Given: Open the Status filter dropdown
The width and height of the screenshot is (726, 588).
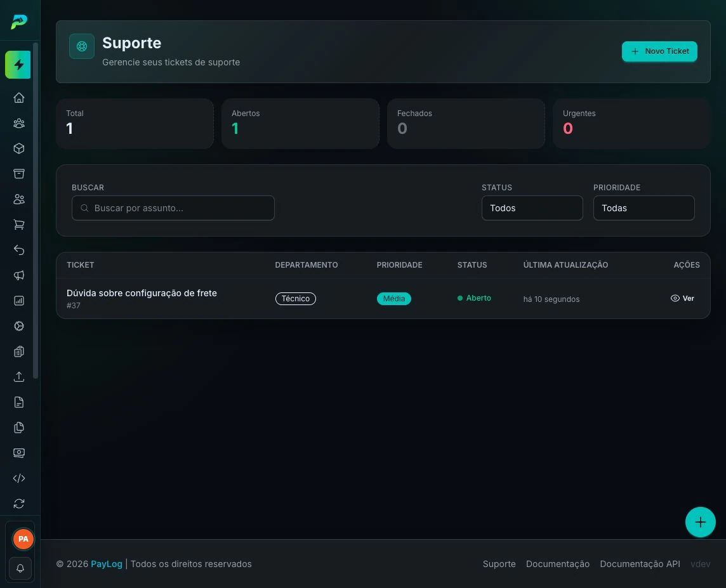Looking at the screenshot, I should coord(532,208).
